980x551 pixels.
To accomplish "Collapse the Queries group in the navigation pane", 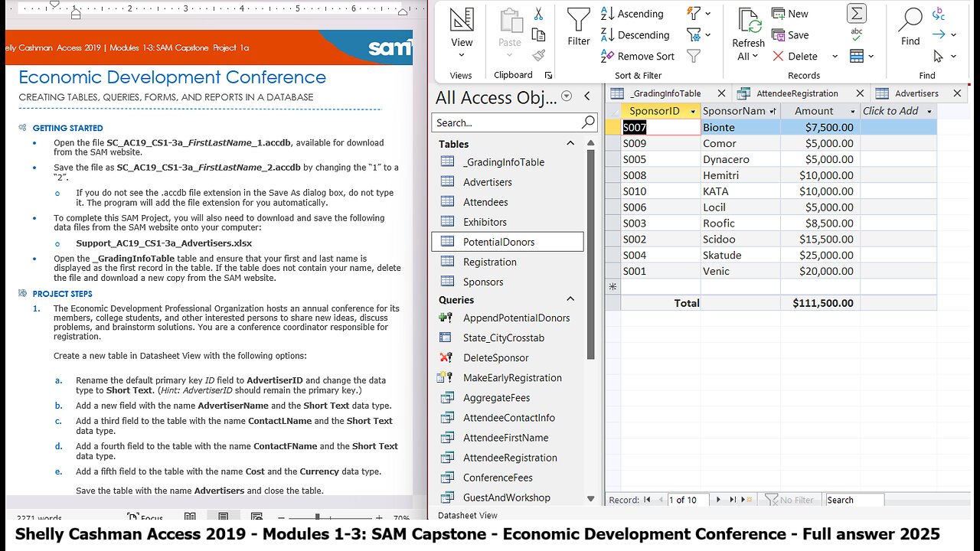I will click(570, 300).
